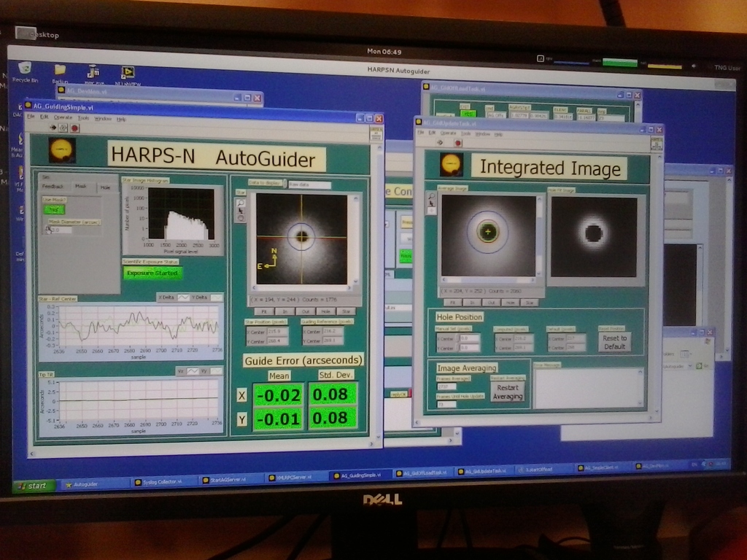747x560 pixels.
Task: Click the Hole Fit Image thumbnail
Action: tap(594, 237)
